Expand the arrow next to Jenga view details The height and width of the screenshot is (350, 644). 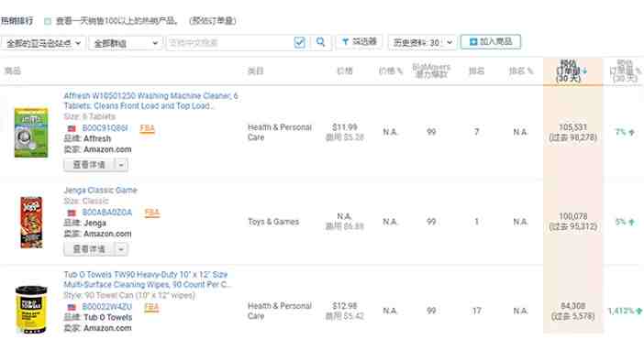121,249
